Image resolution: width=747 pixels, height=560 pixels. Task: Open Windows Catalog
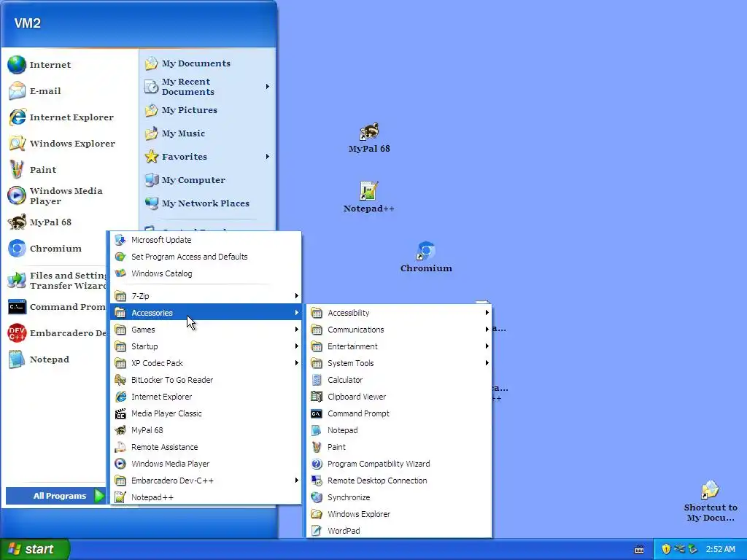click(206, 273)
